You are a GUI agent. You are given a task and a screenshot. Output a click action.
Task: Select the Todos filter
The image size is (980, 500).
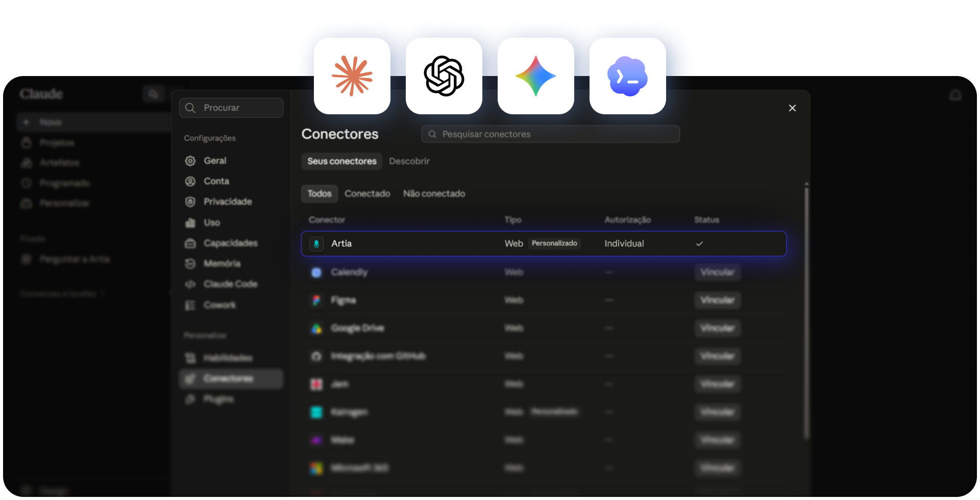pos(320,194)
